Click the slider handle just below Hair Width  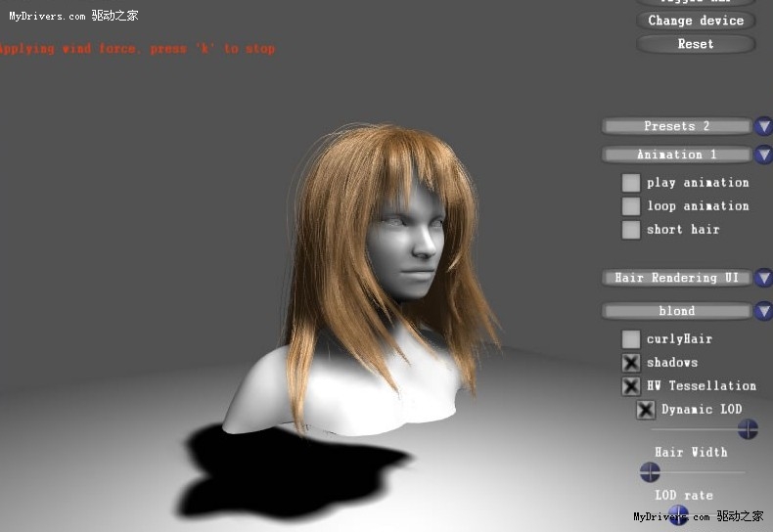(x=650, y=472)
